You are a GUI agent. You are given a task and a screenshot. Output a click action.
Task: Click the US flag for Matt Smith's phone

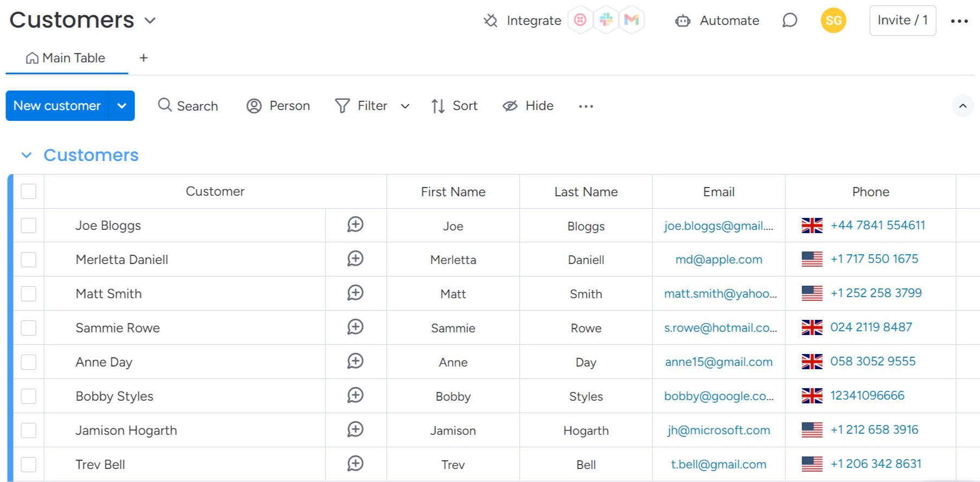812,293
